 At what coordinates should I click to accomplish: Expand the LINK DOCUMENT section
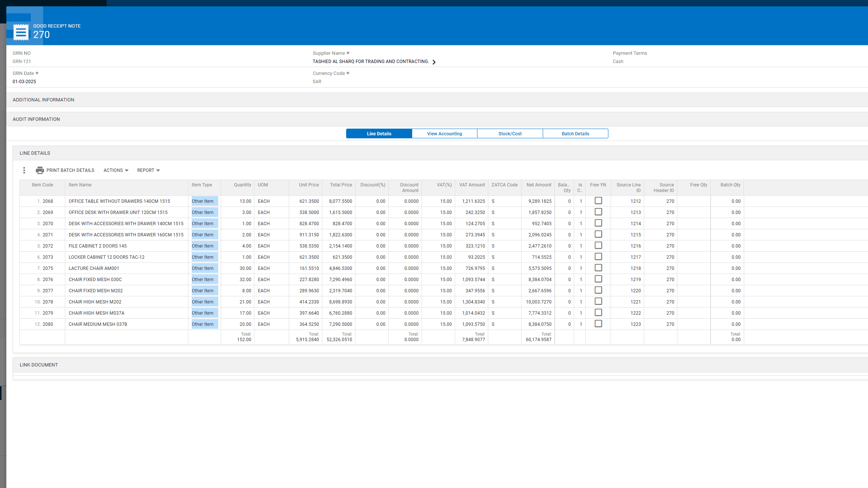click(38, 365)
